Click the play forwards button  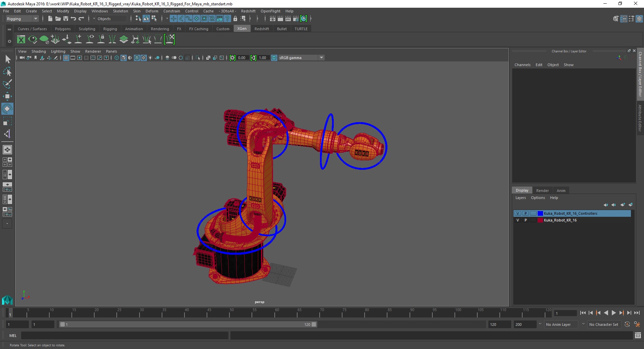pyautogui.click(x=613, y=313)
